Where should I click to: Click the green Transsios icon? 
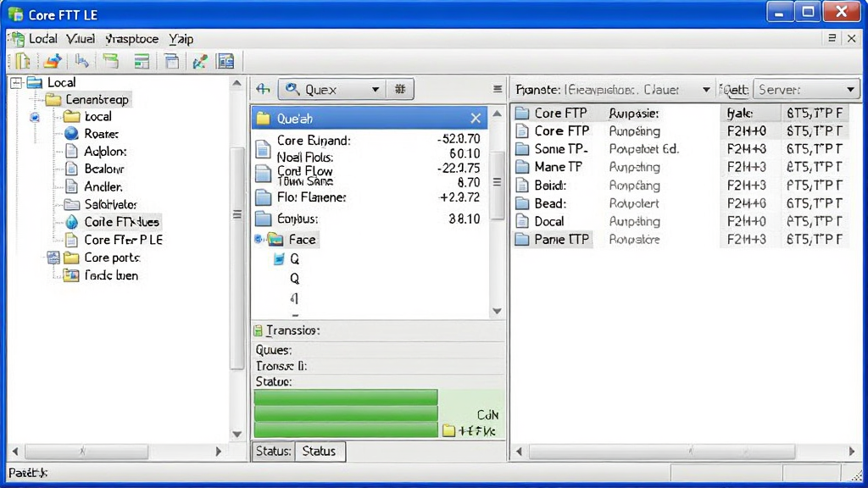coord(258,331)
